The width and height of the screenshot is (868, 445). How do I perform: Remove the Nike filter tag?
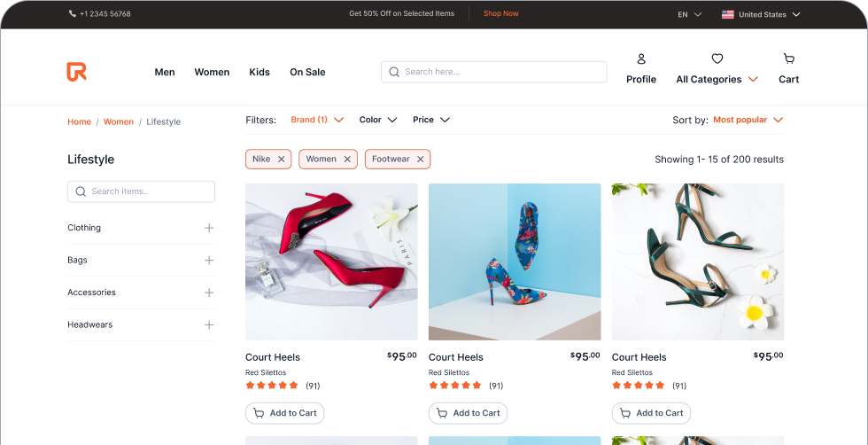pos(282,160)
